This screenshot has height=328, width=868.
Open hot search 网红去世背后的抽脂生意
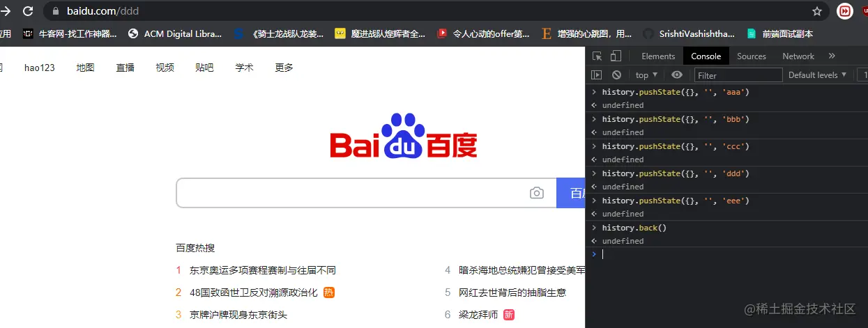click(x=512, y=292)
